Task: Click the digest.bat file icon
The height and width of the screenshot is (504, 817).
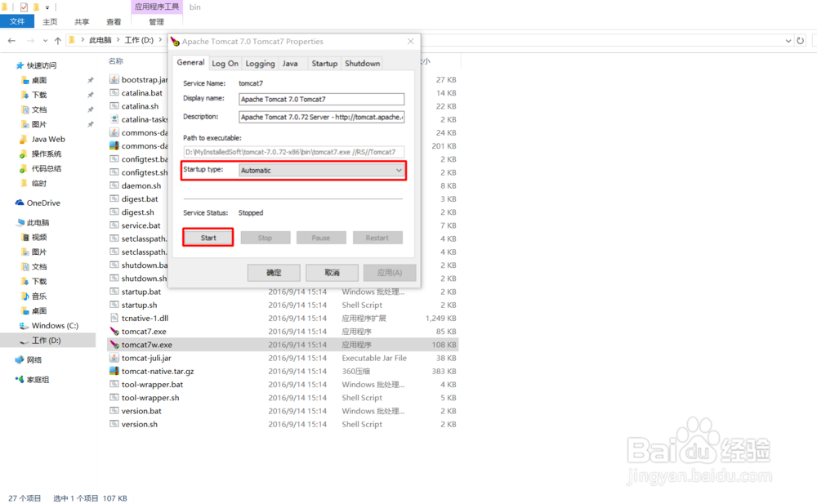Action: (x=114, y=198)
